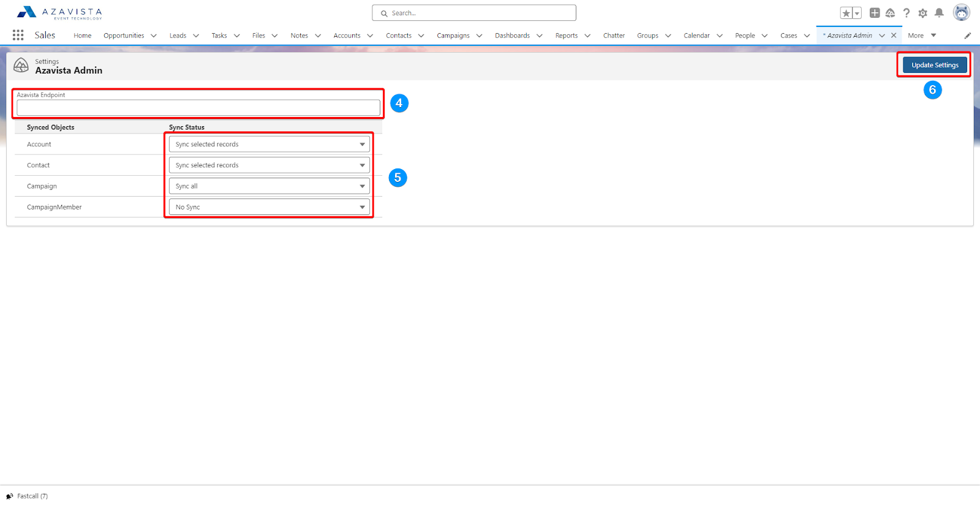
Task: Expand the Calendar tab chevron
Action: point(720,36)
